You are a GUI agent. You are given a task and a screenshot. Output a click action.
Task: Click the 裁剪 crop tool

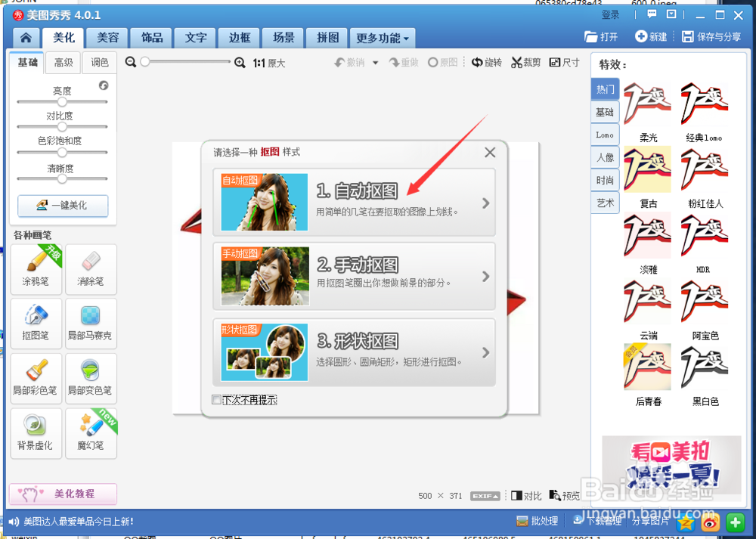526,62
